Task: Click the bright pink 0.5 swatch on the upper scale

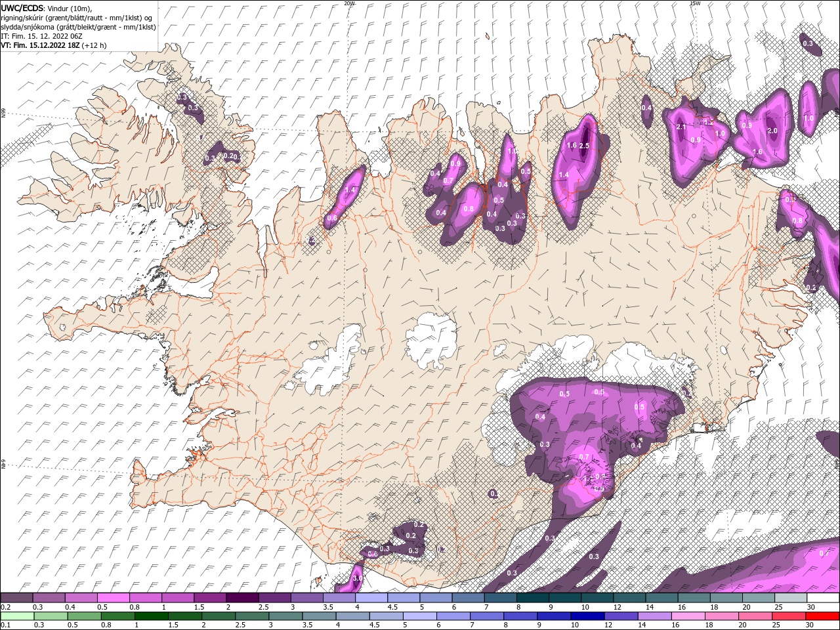Action: pos(113,598)
